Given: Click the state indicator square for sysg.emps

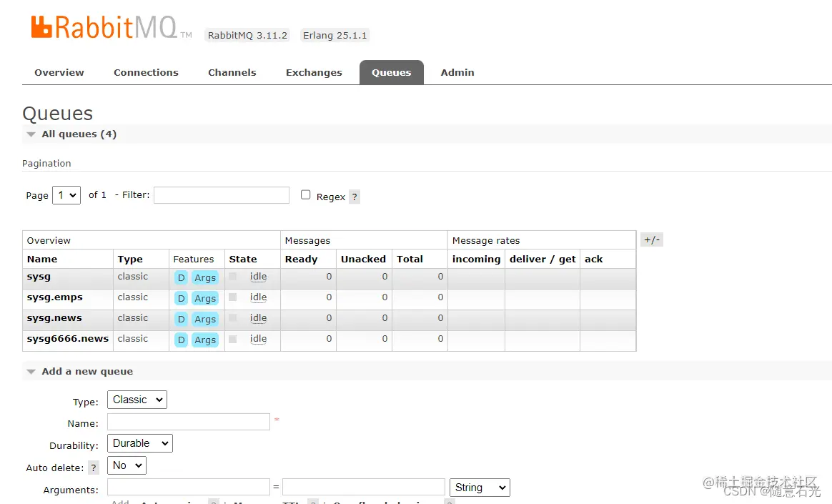Looking at the screenshot, I should (x=232, y=297).
